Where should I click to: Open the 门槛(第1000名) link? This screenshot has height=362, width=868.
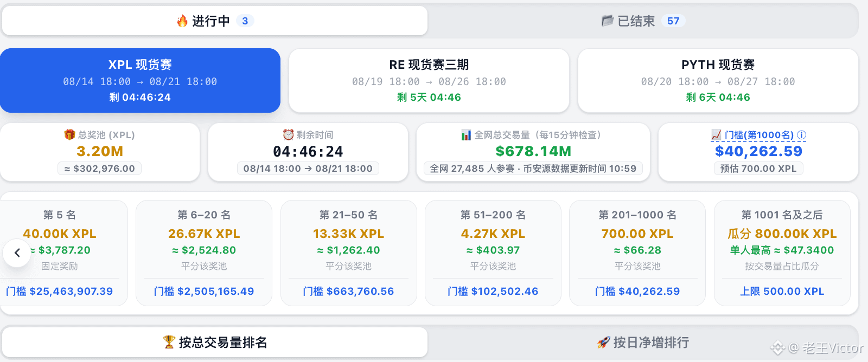coord(759,135)
